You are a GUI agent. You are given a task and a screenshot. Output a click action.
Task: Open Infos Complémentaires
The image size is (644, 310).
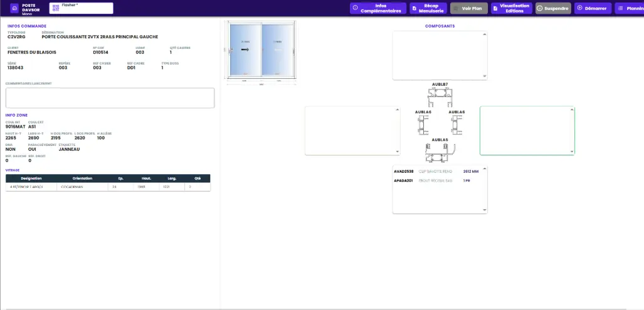(377, 9)
